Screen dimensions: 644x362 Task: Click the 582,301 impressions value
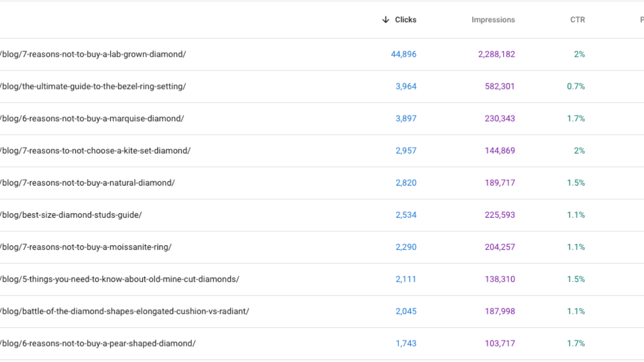500,86
